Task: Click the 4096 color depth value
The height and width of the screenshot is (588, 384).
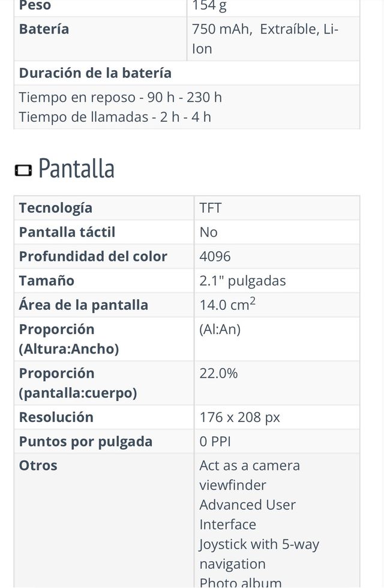Action: click(215, 257)
